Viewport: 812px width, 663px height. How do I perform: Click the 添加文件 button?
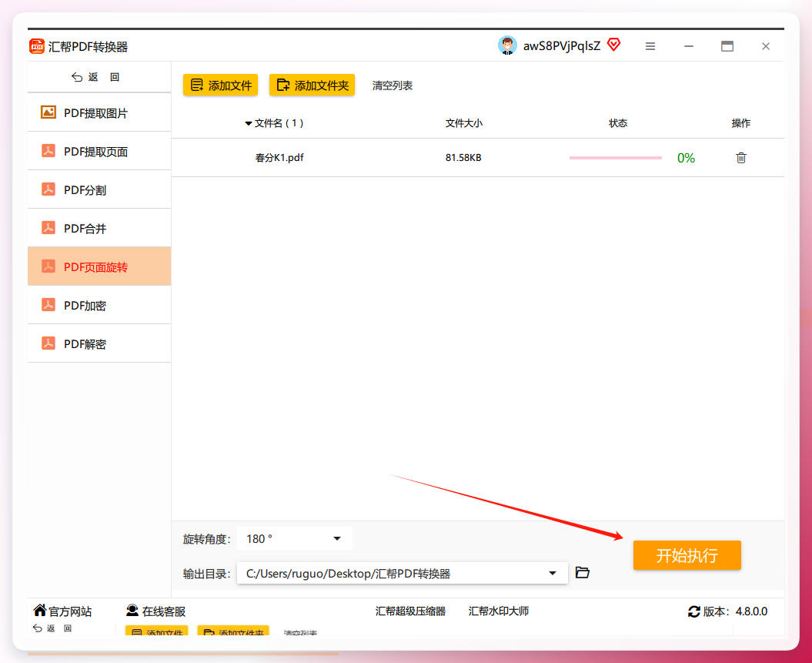click(x=221, y=85)
